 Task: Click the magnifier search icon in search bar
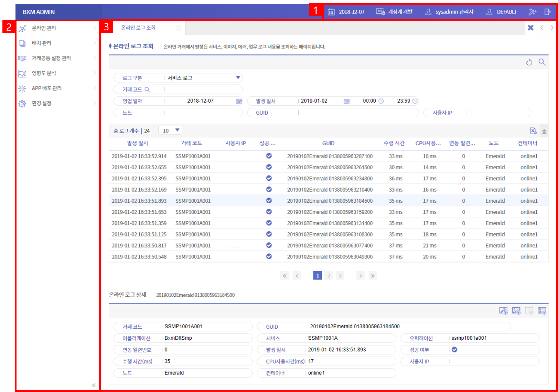click(x=542, y=62)
